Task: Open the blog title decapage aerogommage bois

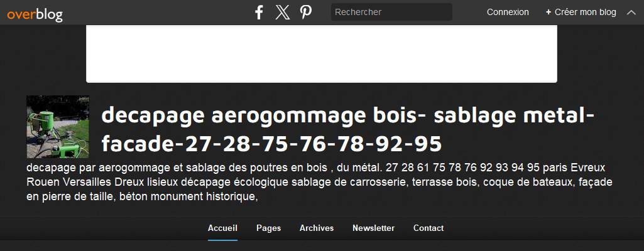Action: [347, 129]
